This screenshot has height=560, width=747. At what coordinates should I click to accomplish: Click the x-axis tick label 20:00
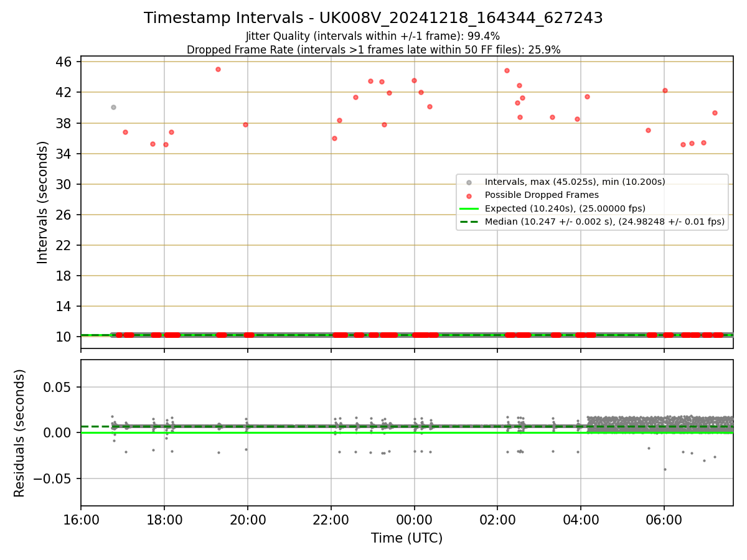(248, 519)
